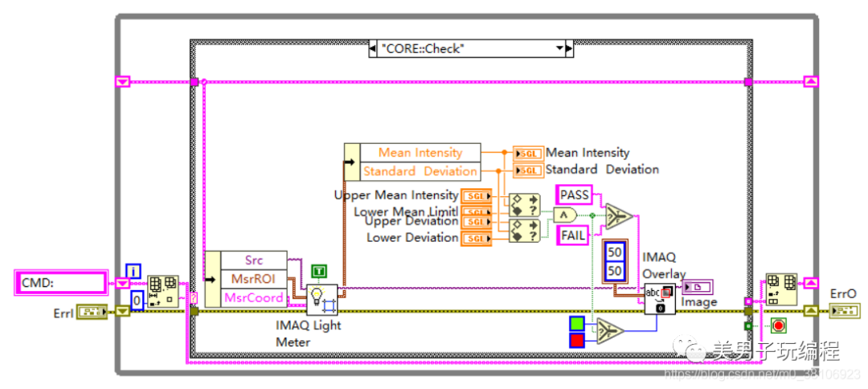Click the top-left pink shift register
The image size is (868, 389).
pyautogui.click(x=122, y=83)
